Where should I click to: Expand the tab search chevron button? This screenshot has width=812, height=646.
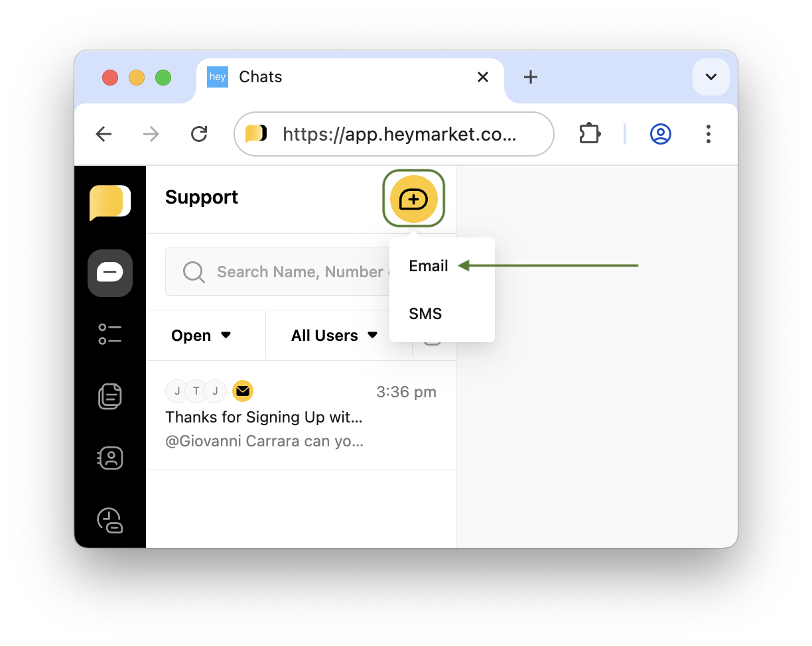tap(711, 77)
